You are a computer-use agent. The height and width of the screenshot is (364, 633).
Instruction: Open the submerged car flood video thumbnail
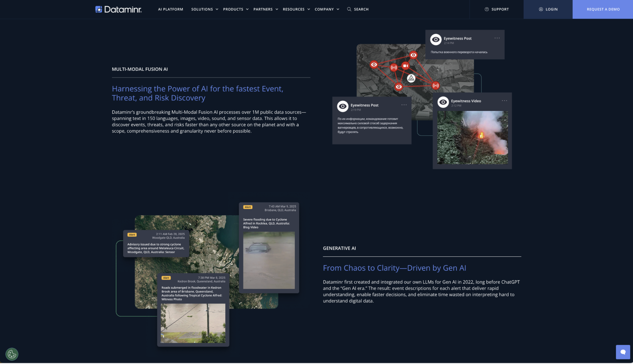[x=269, y=260]
